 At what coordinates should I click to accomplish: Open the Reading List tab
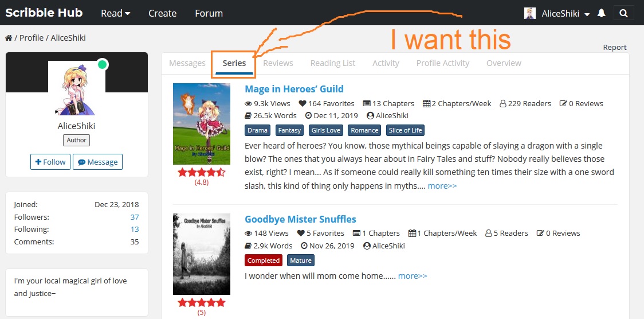point(333,63)
